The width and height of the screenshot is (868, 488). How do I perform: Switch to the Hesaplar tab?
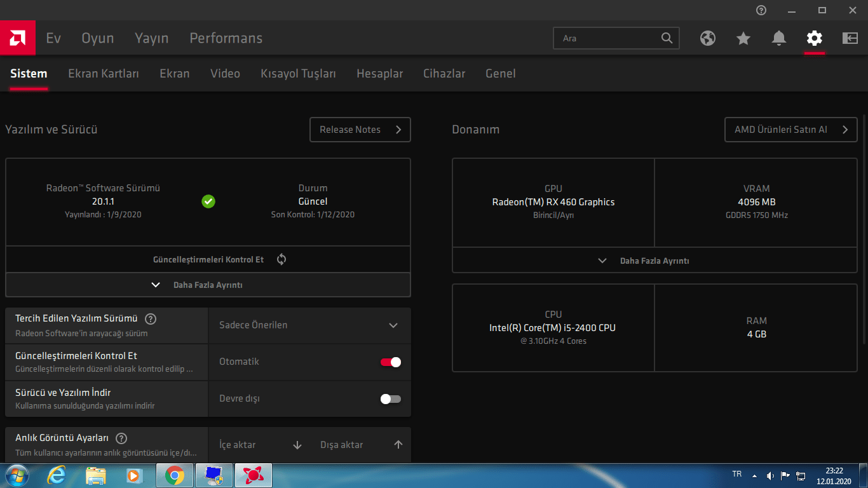380,74
